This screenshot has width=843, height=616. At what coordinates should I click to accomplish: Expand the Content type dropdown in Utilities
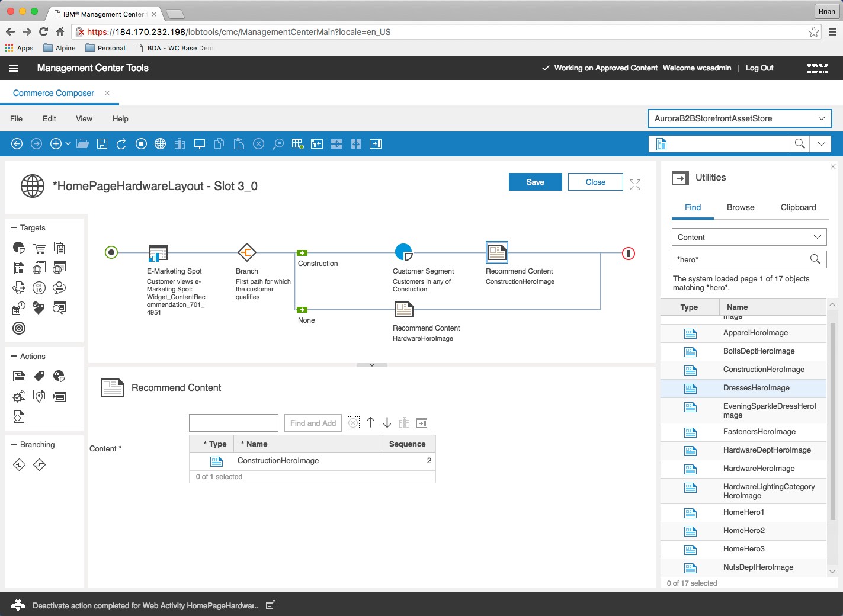point(817,237)
